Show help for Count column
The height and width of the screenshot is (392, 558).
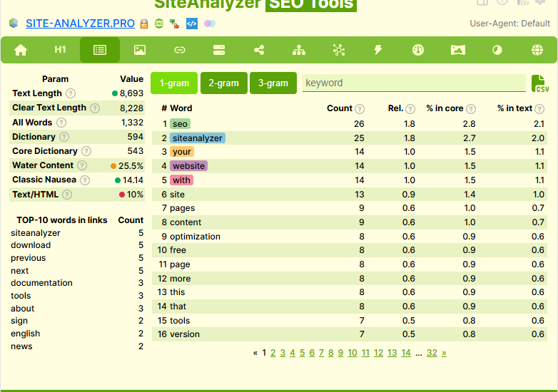coord(360,109)
